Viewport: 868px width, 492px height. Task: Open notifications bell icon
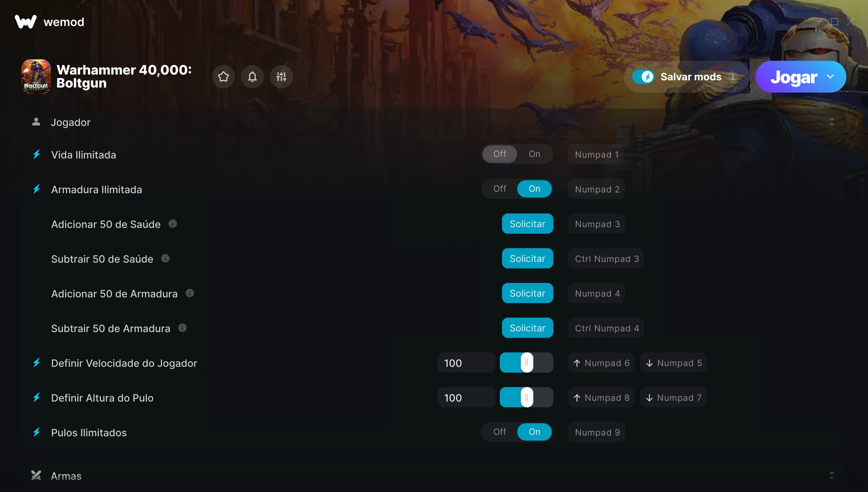(x=252, y=77)
